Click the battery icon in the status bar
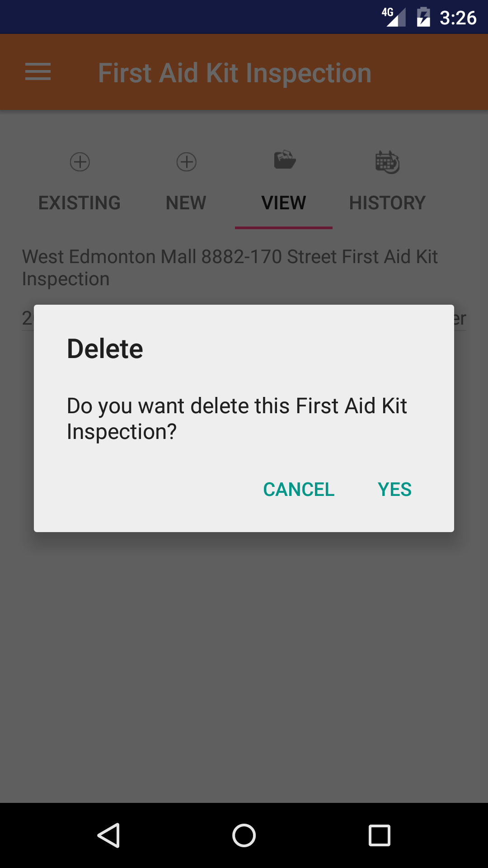Screen dimensions: 488x868 [423, 17]
